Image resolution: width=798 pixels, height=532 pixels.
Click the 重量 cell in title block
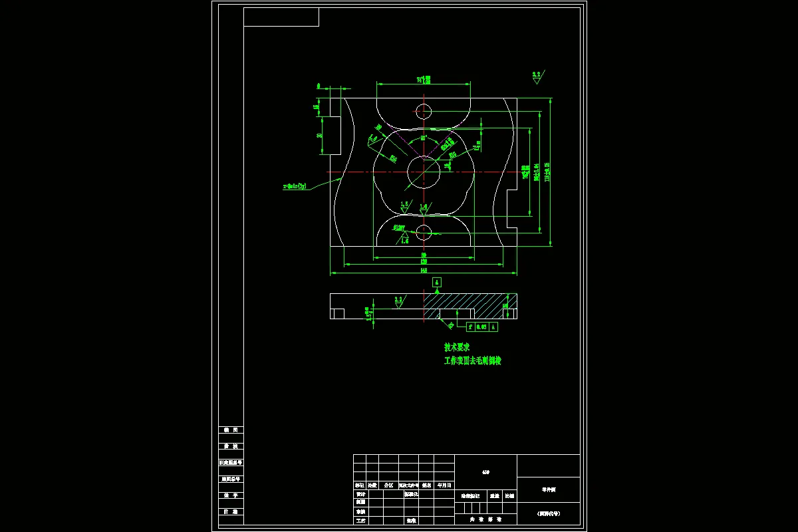[x=495, y=495]
